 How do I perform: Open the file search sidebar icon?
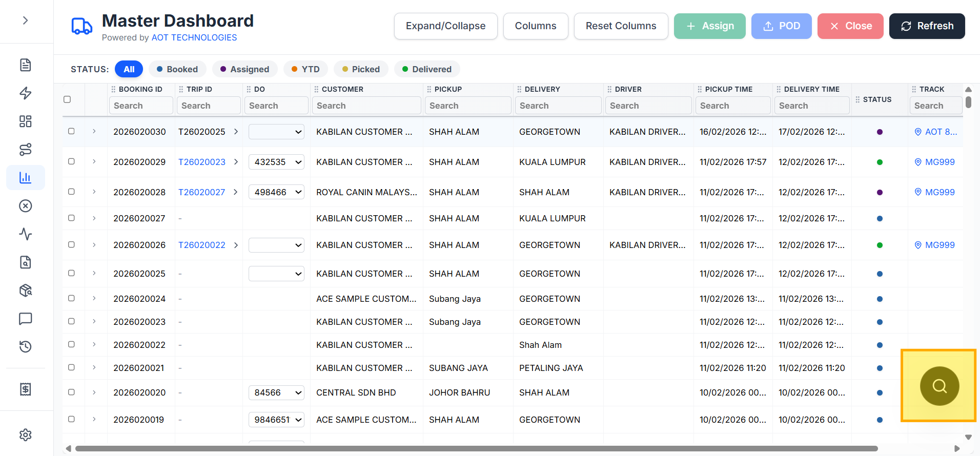(25, 262)
